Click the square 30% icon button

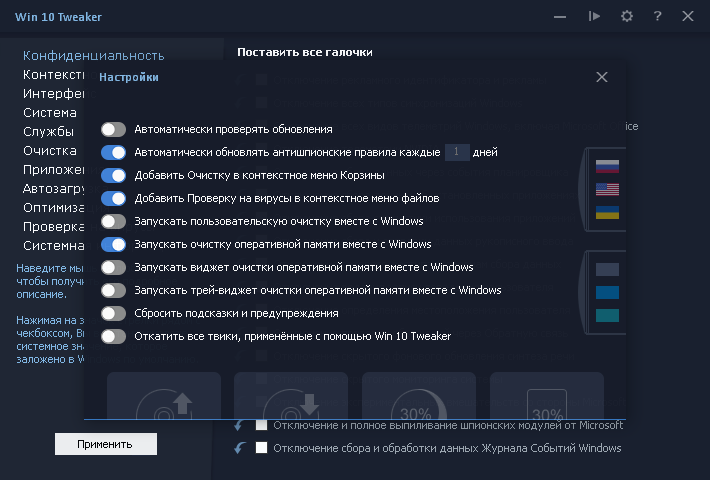coord(547,396)
